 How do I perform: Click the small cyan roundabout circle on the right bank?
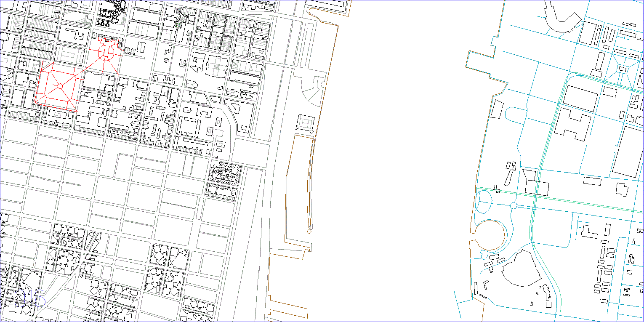513,205
